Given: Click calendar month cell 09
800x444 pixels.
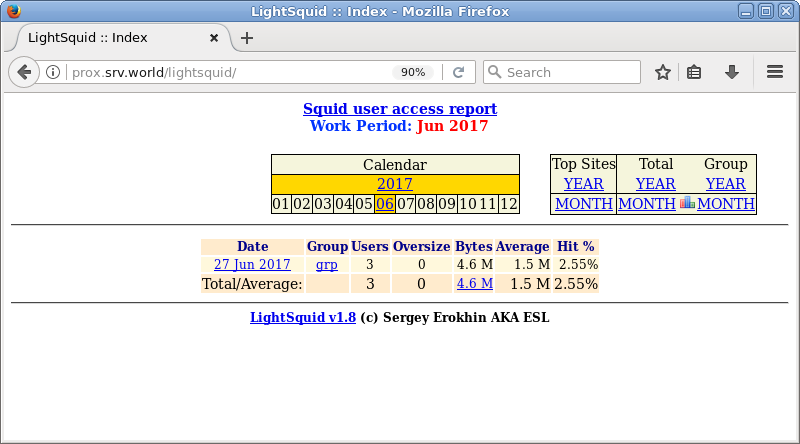Looking at the screenshot, I should click(x=447, y=204).
